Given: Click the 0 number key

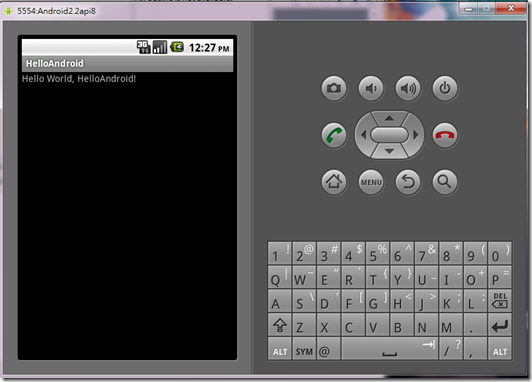Looking at the screenshot, I should 499,253.
